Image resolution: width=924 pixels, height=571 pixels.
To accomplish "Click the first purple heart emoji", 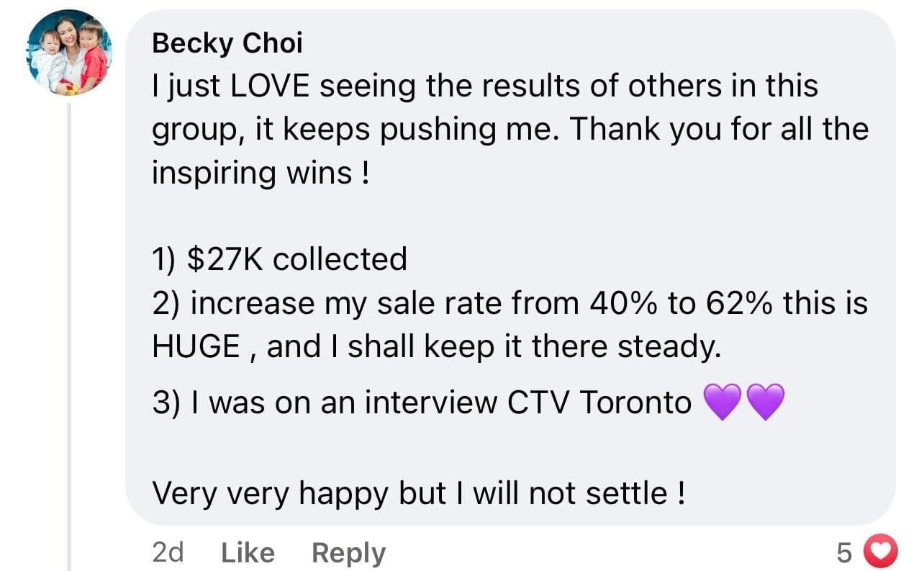I will click(721, 403).
